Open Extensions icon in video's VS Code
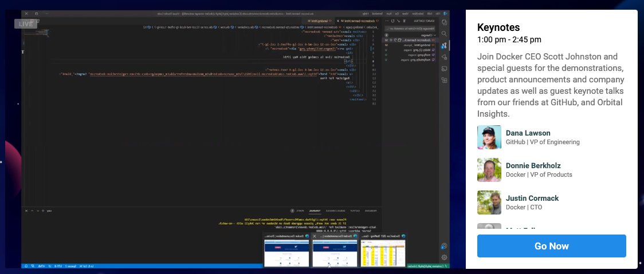This screenshot has width=644, height=274. (x=444, y=80)
